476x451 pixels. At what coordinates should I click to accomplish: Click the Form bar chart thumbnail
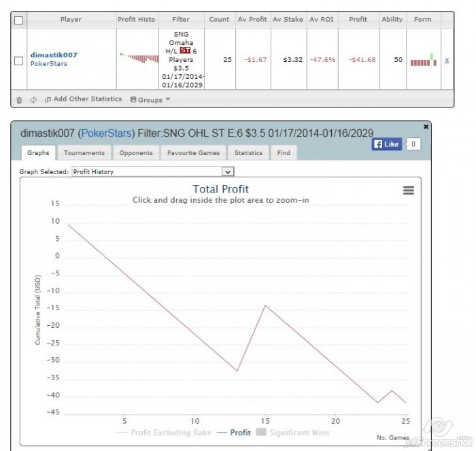click(424, 60)
